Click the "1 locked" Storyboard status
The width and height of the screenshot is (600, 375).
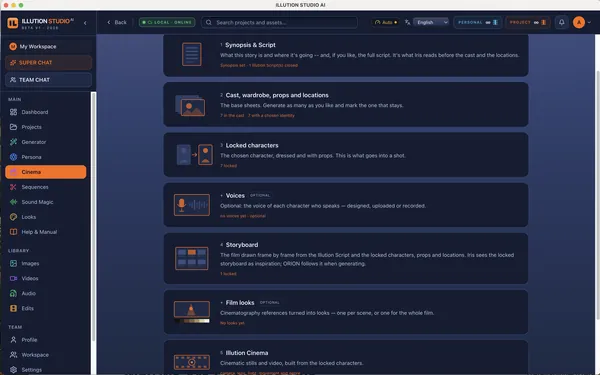[x=228, y=274]
